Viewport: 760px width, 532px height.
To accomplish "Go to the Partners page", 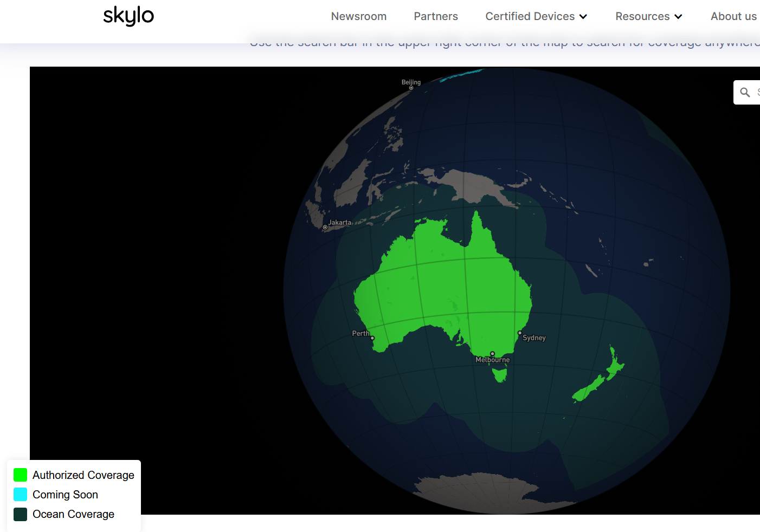I will [x=436, y=16].
